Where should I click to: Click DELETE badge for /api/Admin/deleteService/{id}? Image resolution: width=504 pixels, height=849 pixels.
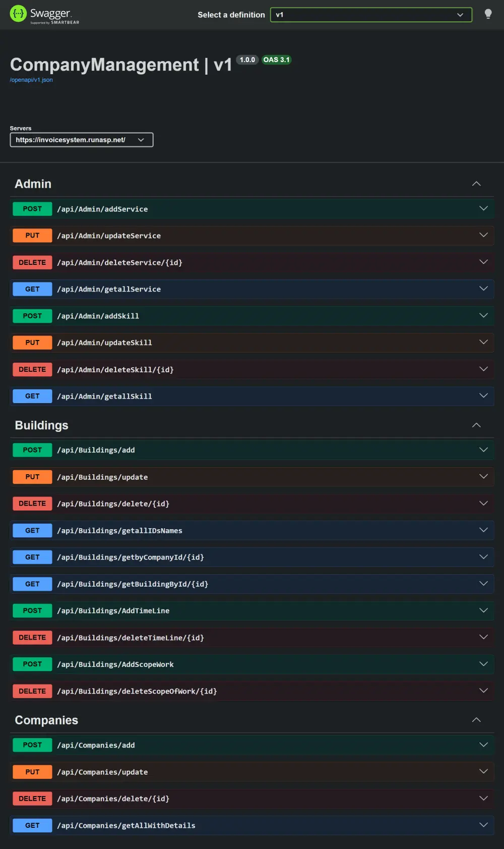(x=32, y=262)
